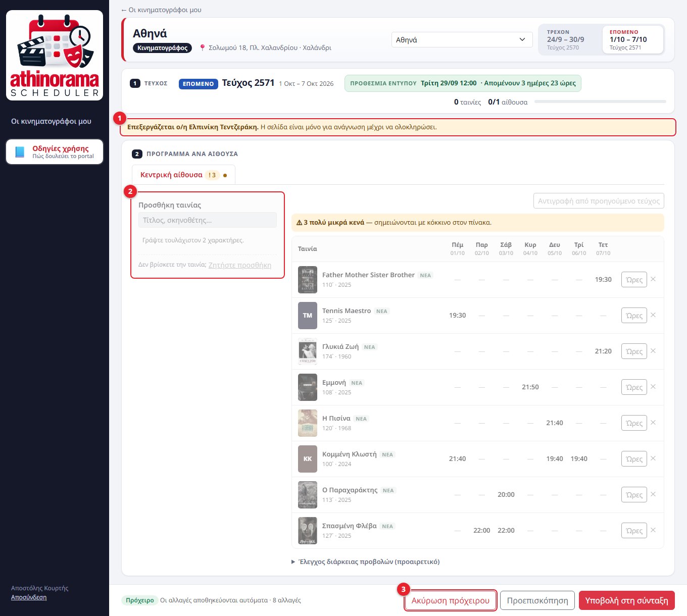Focus the Τίτλος, σκηνοθέτης movie search field
This screenshot has height=616, width=687.
208,220
